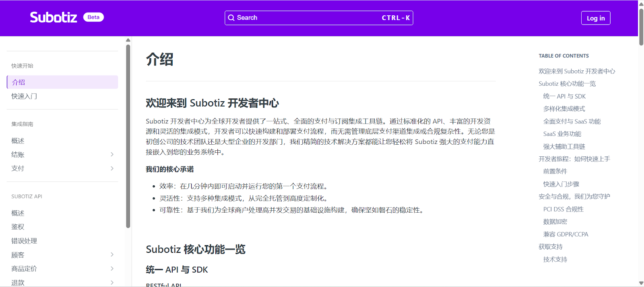Expand the 退款 sidebar section
The width and height of the screenshot is (644, 287).
pos(112,283)
